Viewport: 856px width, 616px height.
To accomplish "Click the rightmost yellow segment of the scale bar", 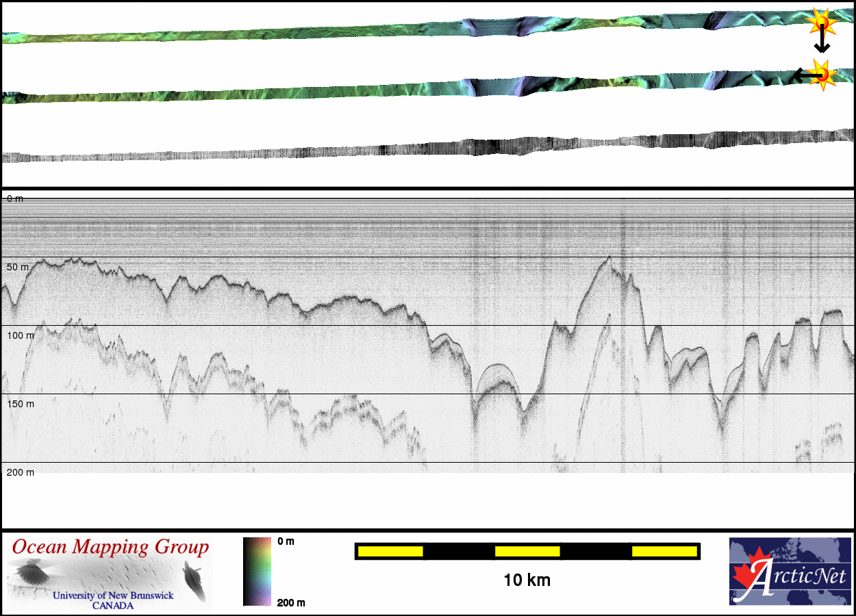I will click(x=664, y=551).
